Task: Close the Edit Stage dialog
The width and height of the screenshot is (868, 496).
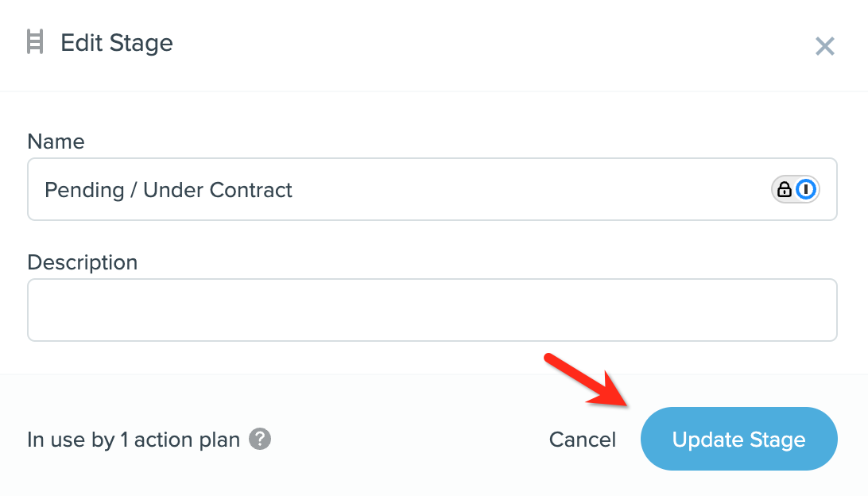Action: click(x=824, y=46)
